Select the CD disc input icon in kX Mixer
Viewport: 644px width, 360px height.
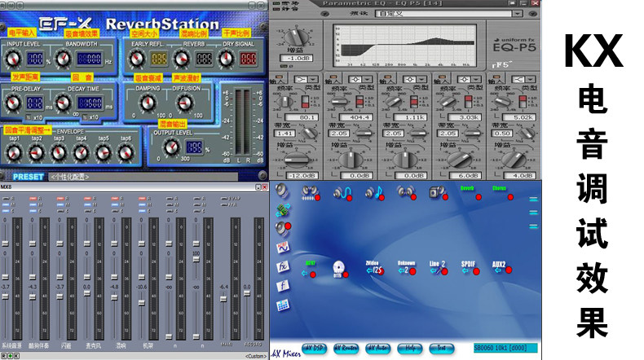pyautogui.click(x=338, y=268)
